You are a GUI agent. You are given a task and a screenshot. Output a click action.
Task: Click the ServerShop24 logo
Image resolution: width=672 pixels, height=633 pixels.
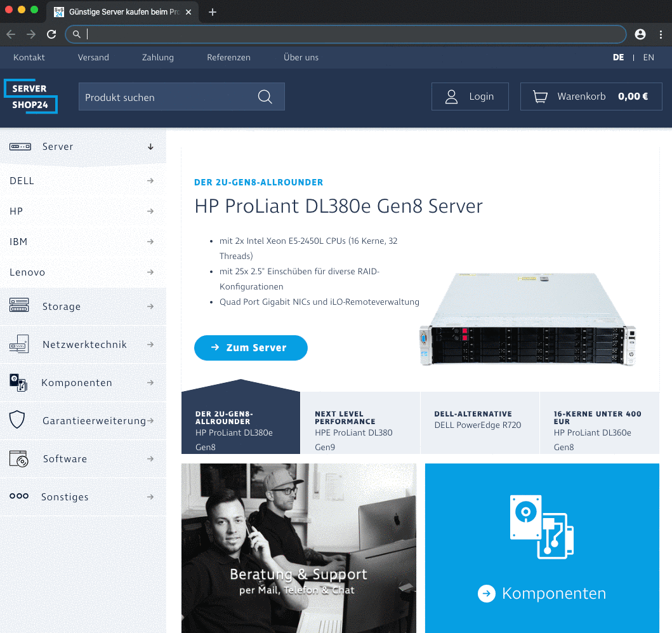click(30, 97)
